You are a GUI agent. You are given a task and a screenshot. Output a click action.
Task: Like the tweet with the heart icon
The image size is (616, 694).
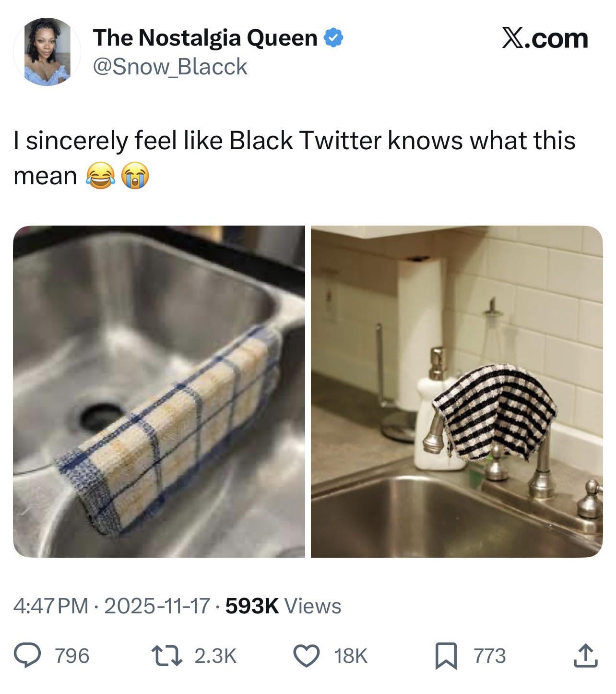click(x=307, y=656)
